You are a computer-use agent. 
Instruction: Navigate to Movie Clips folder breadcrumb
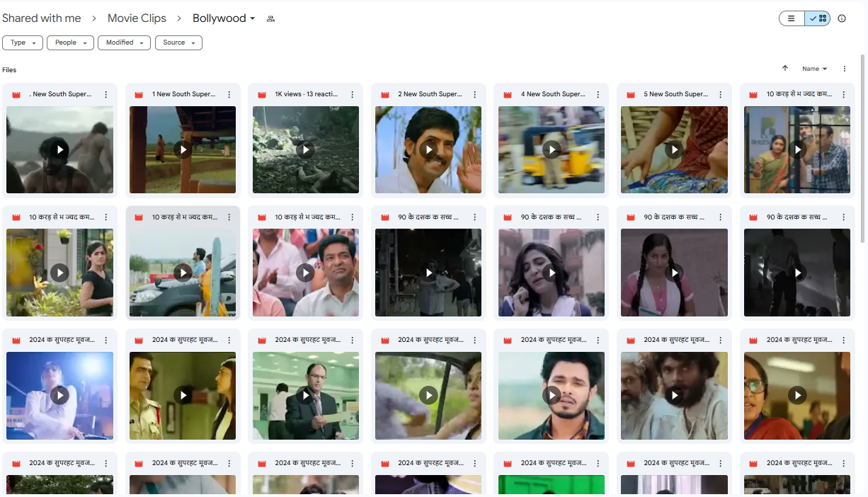(137, 18)
